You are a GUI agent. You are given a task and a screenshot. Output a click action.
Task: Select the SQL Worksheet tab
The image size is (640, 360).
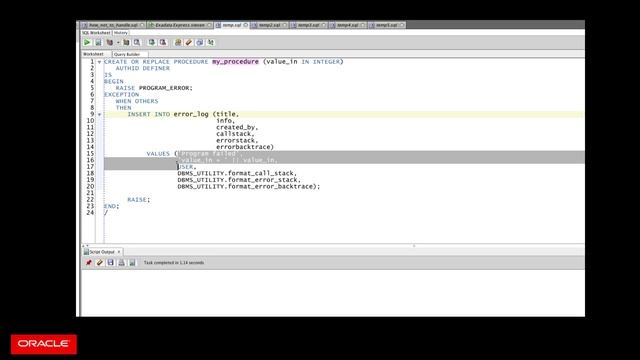[96, 33]
